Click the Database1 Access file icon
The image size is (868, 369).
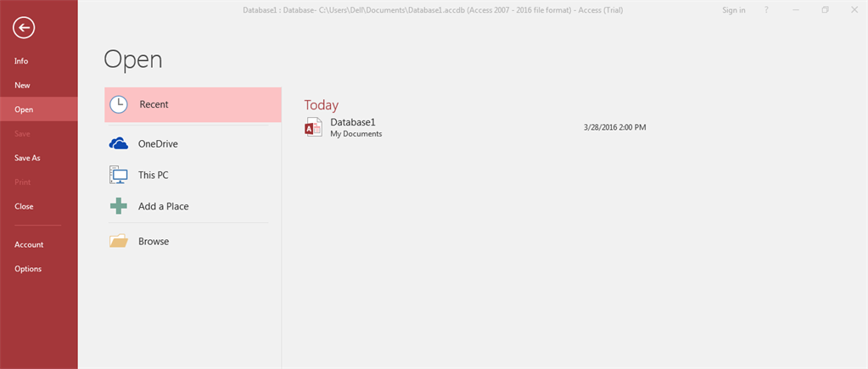click(313, 126)
